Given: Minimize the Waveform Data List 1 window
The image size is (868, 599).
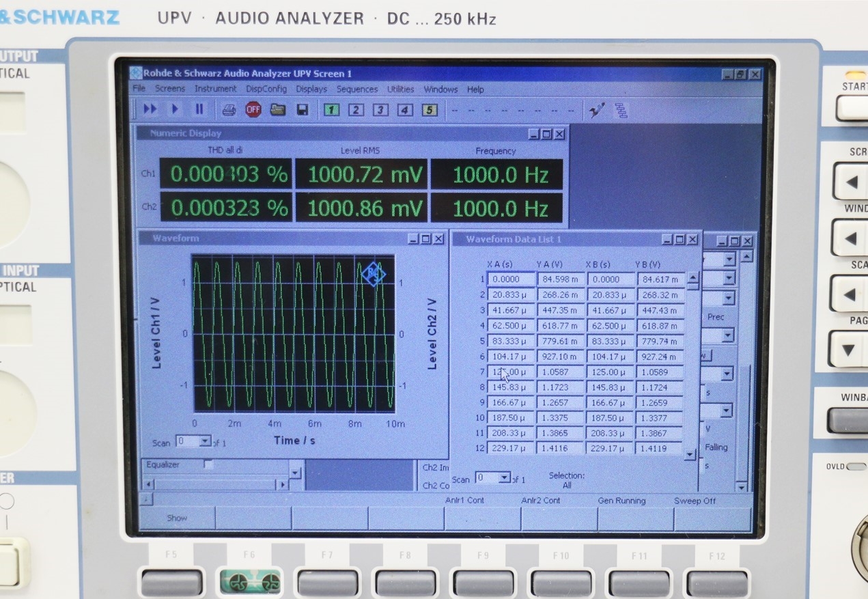Looking at the screenshot, I should [667, 240].
